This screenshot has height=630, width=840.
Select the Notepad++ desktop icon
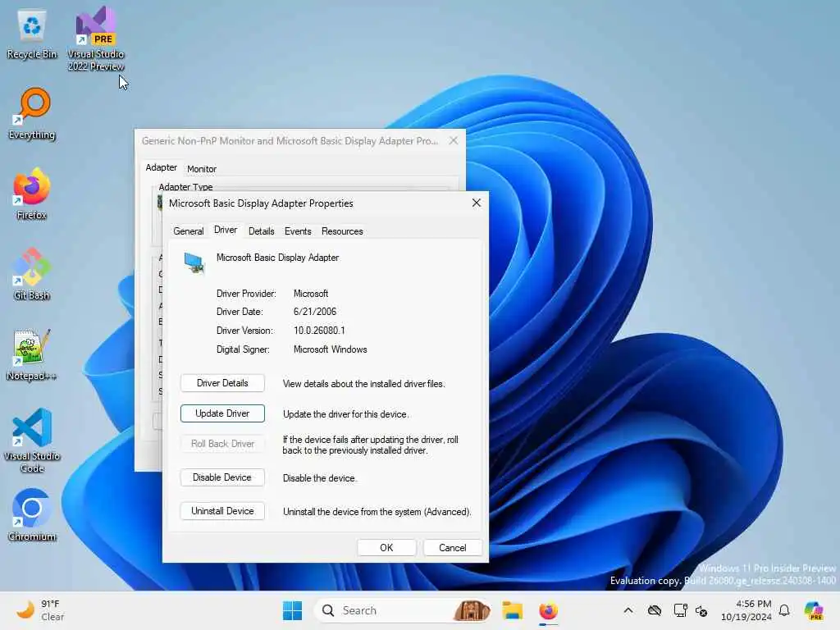32,354
